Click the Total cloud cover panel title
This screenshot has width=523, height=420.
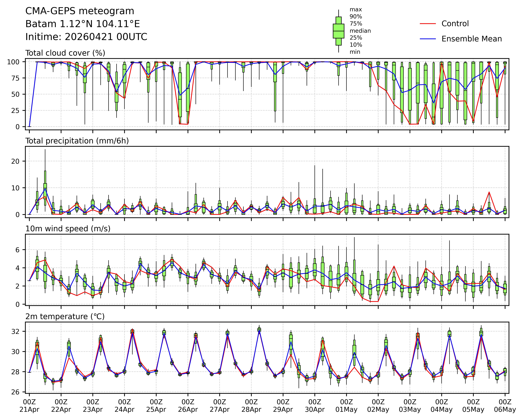tap(65, 53)
